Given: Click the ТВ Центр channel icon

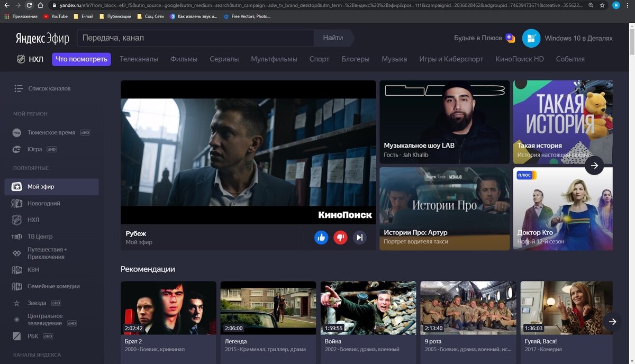Looking at the screenshot, I should pos(17,236).
